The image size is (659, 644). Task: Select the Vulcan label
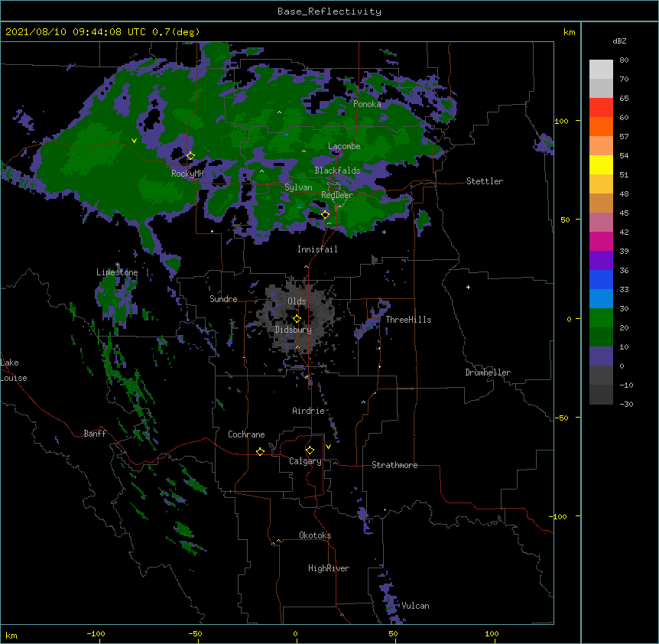click(x=415, y=606)
